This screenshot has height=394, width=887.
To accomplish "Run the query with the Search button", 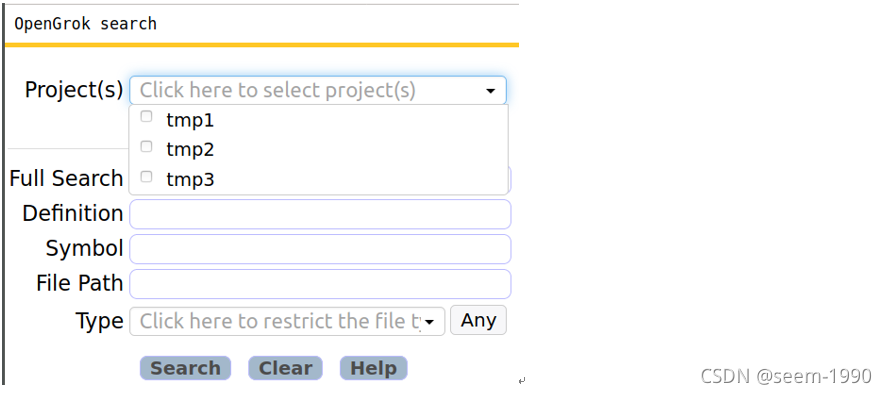I will 186,368.
